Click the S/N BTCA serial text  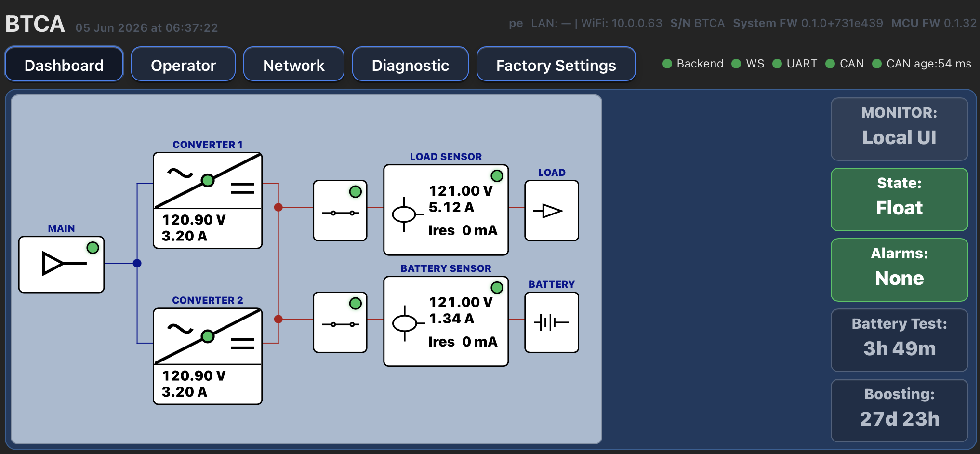coord(698,23)
